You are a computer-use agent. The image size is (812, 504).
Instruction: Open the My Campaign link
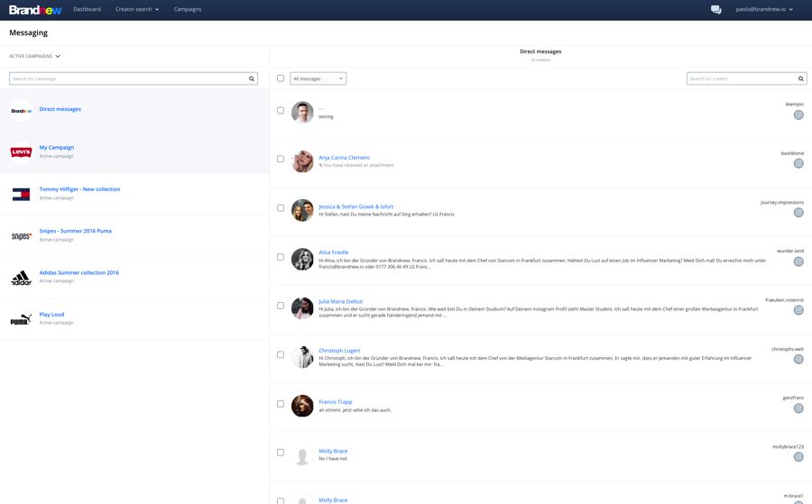pyautogui.click(x=57, y=148)
